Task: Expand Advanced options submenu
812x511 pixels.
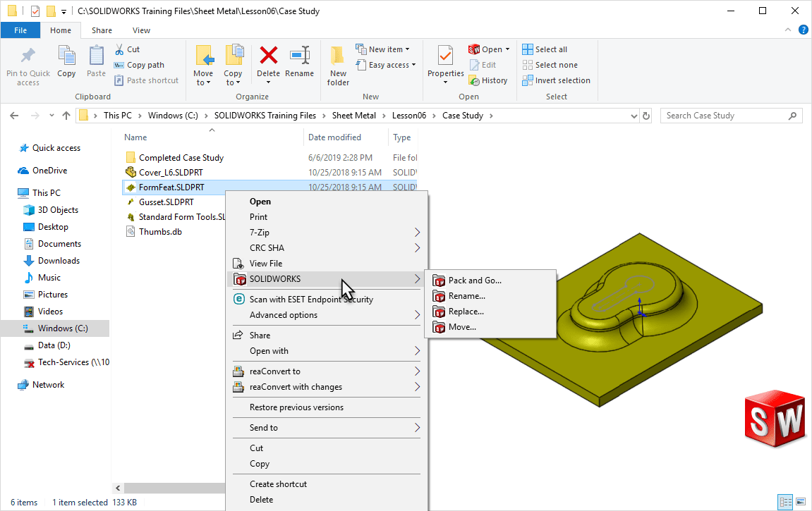Action: click(x=327, y=315)
